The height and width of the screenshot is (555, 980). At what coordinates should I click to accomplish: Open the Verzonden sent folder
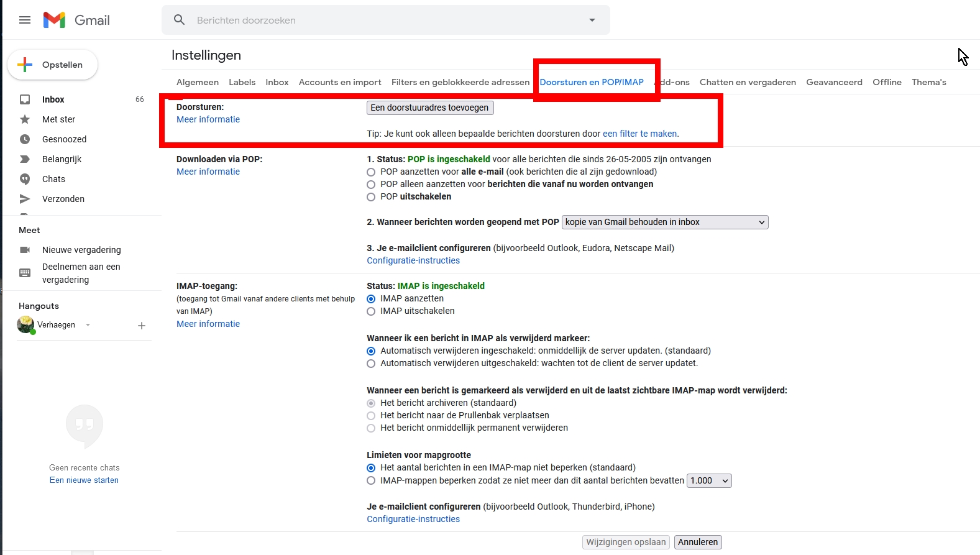63,199
